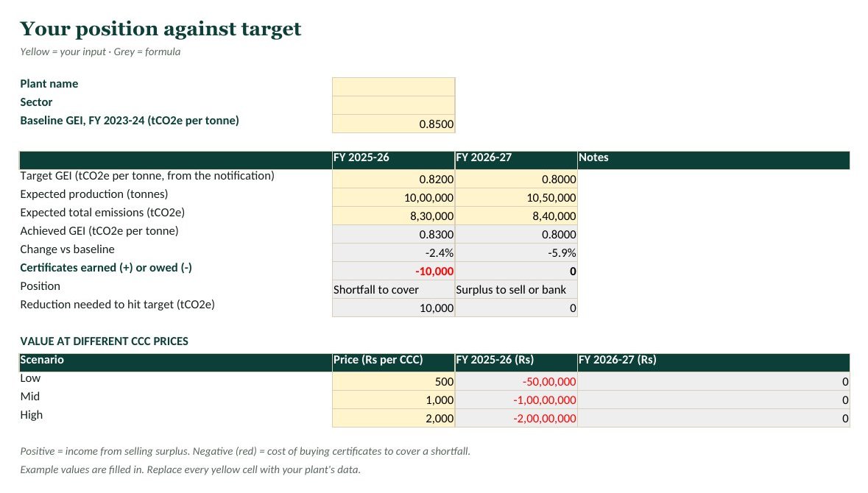The width and height of the screenshot is (868, 493).
Task: Click the 'Mid' scenario label
Action: [x=30, y=396]
